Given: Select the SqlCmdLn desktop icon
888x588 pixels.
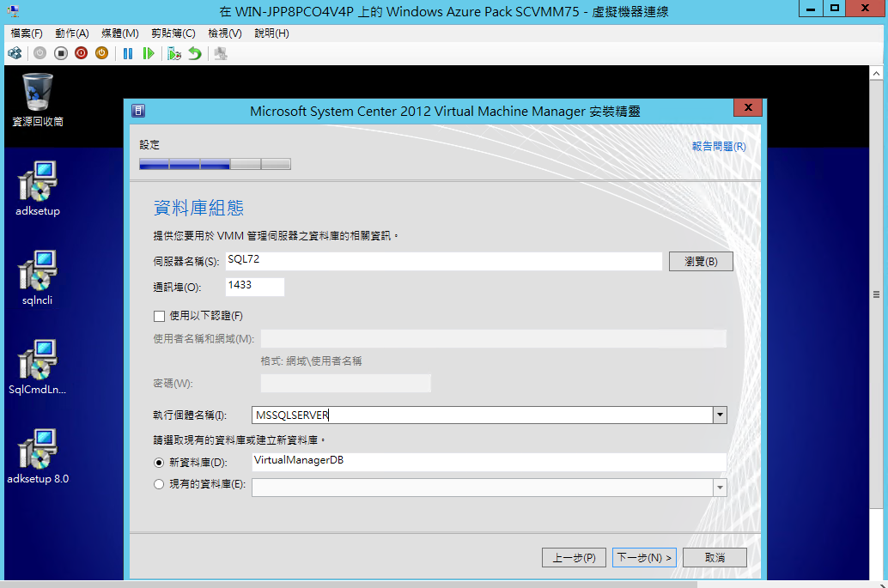Looking at the screenshot, I should point(38,367).
